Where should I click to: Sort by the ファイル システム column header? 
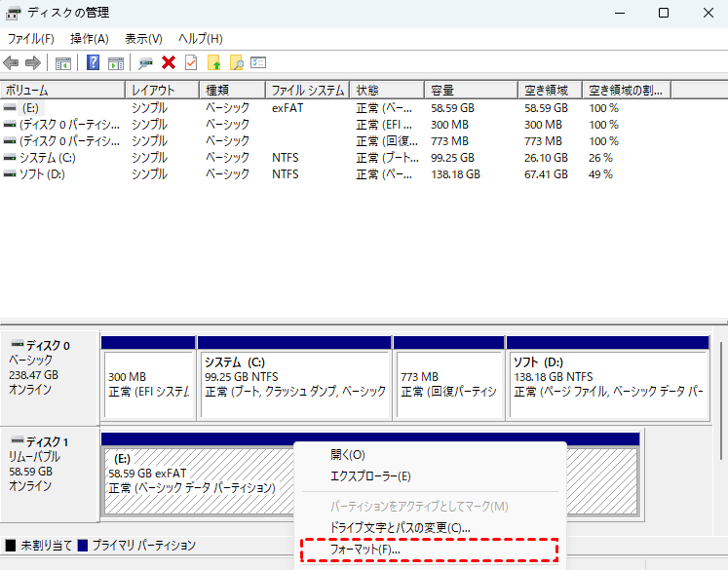click(308, 90)
